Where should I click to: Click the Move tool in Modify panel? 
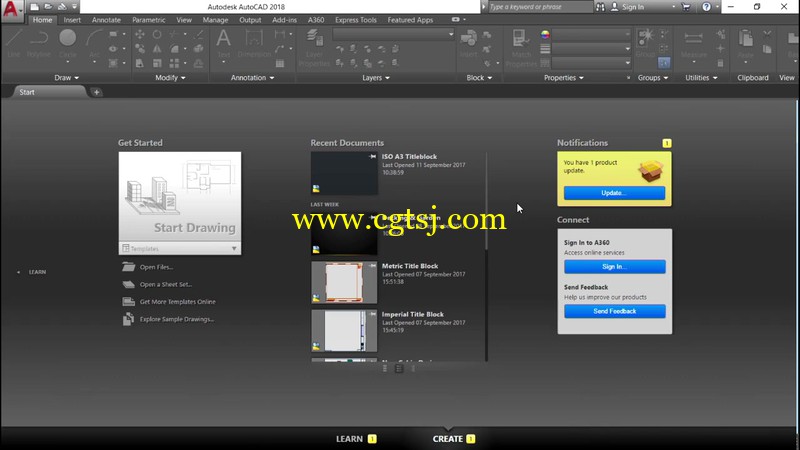(x=139, y=34)
